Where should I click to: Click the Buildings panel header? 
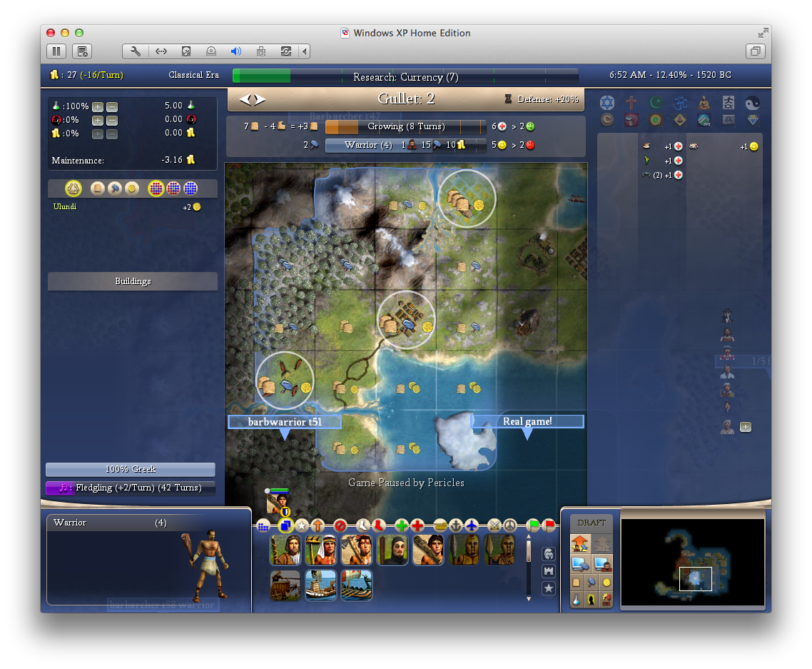(x=133, y=281)
